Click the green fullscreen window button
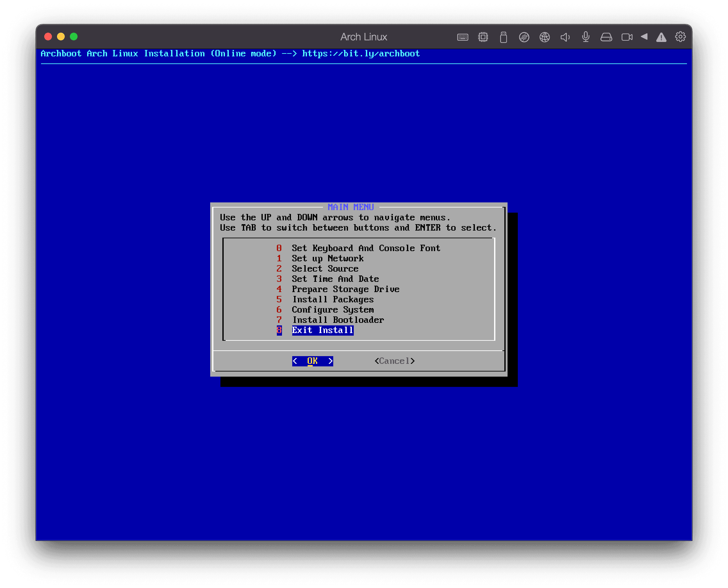This screenshot has width=728, height=588. point(74,37)
